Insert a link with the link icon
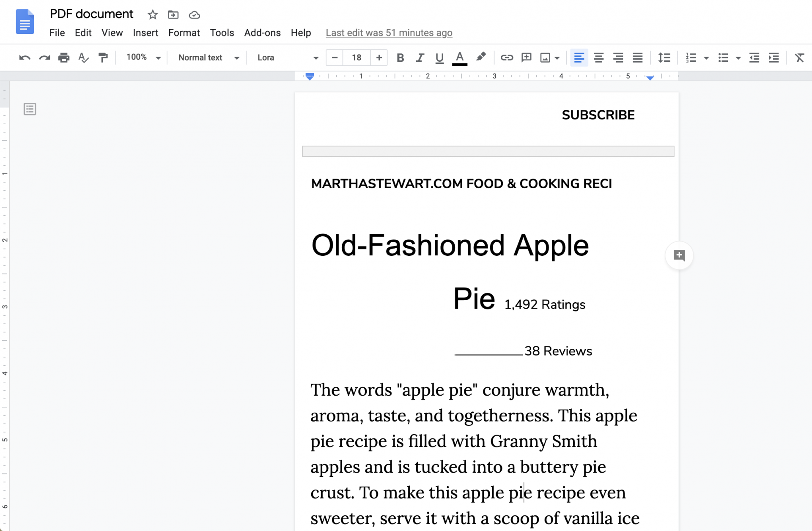 coord(506,57)
